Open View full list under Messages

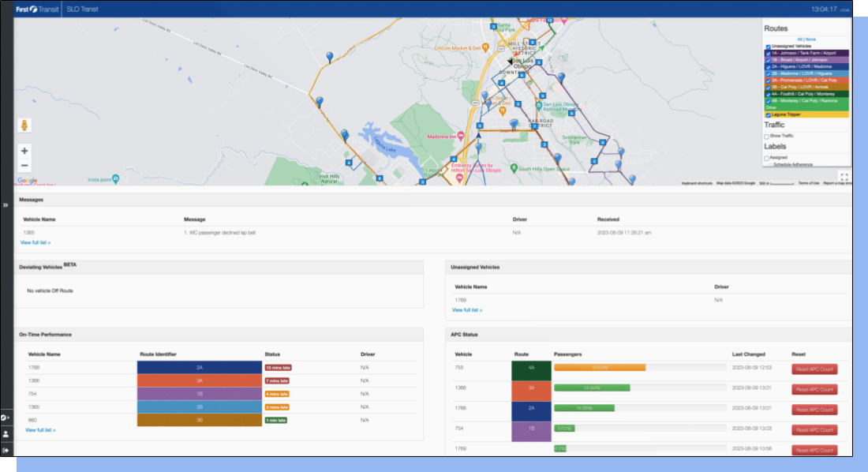36,242
